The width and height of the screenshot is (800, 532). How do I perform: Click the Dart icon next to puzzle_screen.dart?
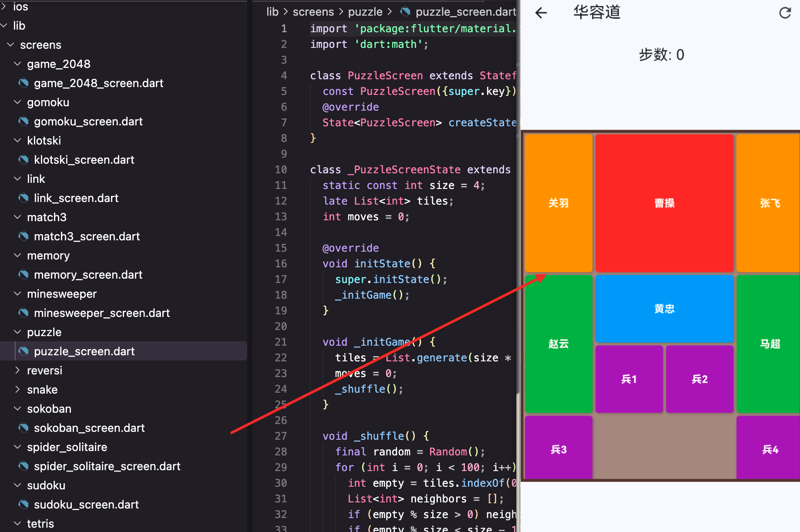[x=24, y=351]
